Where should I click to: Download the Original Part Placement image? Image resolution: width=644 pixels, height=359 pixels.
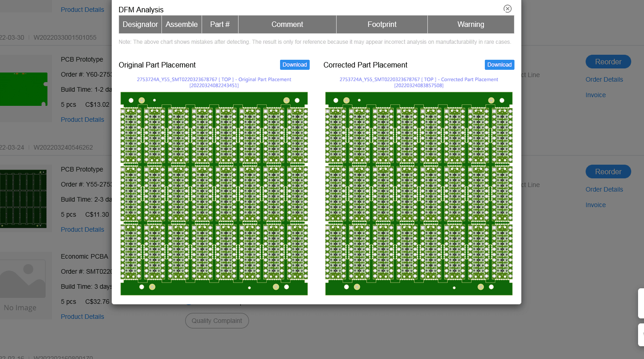click(295, 65)
